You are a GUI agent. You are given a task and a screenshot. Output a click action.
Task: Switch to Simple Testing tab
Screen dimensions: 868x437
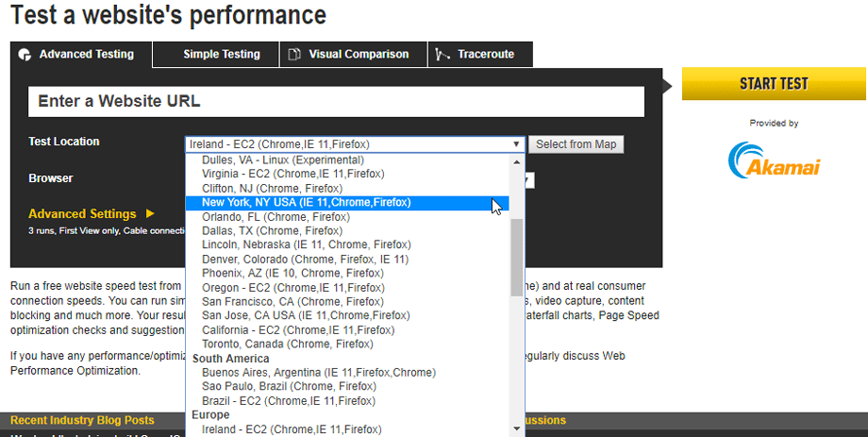point(221,55)
